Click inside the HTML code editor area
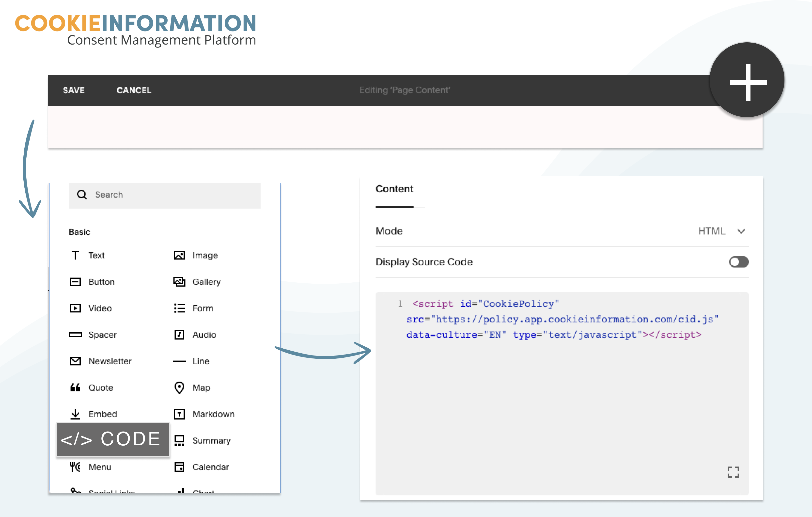This screenshot has height=517, width=812. [x=562, y=405]
